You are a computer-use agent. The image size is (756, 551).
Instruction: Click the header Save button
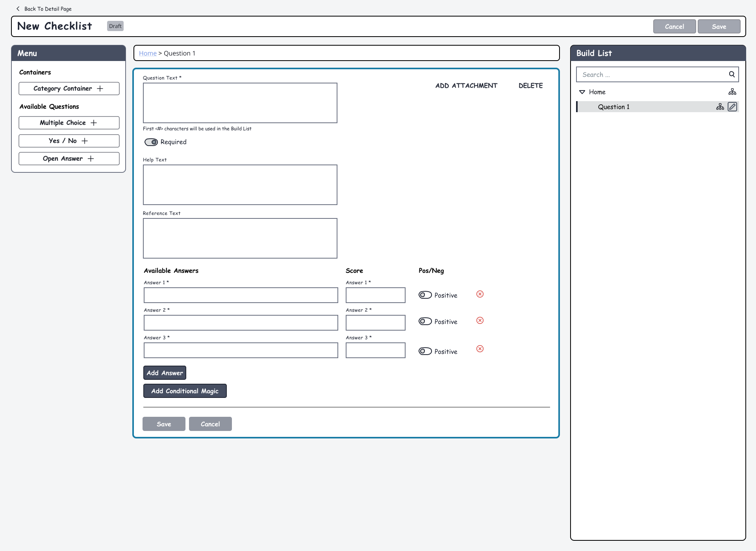click(x=719, y=26)
